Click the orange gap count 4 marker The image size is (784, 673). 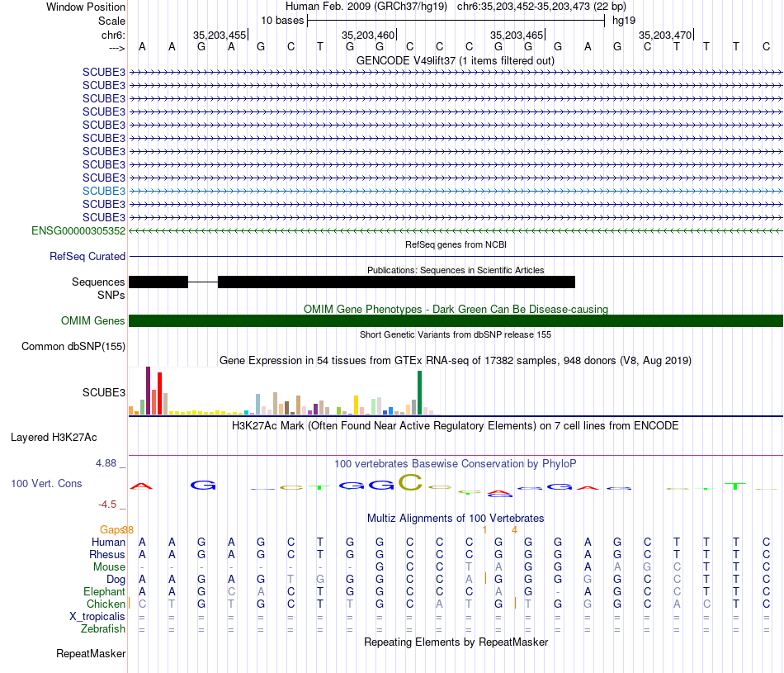pos(514,530)
